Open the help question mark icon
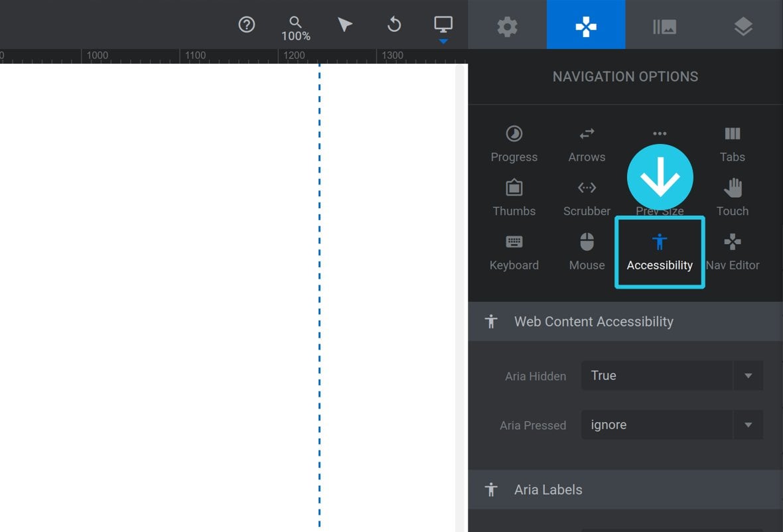 [247, 25]
